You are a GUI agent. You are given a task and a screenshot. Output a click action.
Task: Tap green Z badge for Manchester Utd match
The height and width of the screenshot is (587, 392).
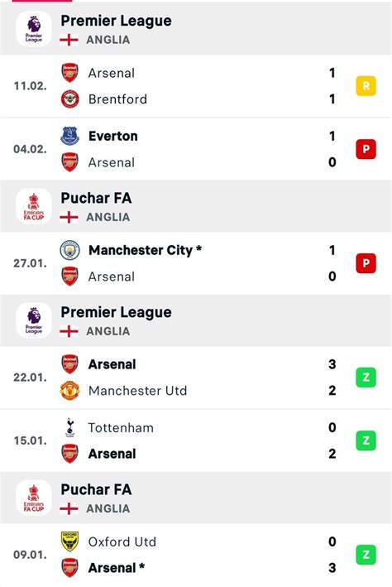(x=366, y=378)
